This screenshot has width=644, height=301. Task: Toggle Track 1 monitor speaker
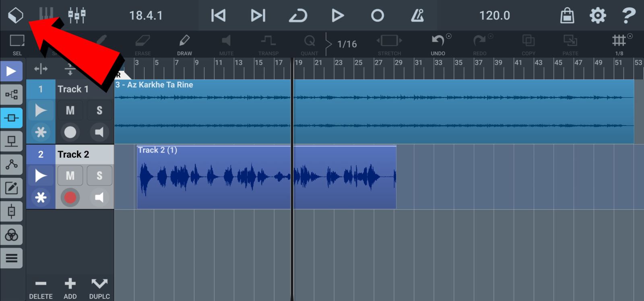[99, 132]
